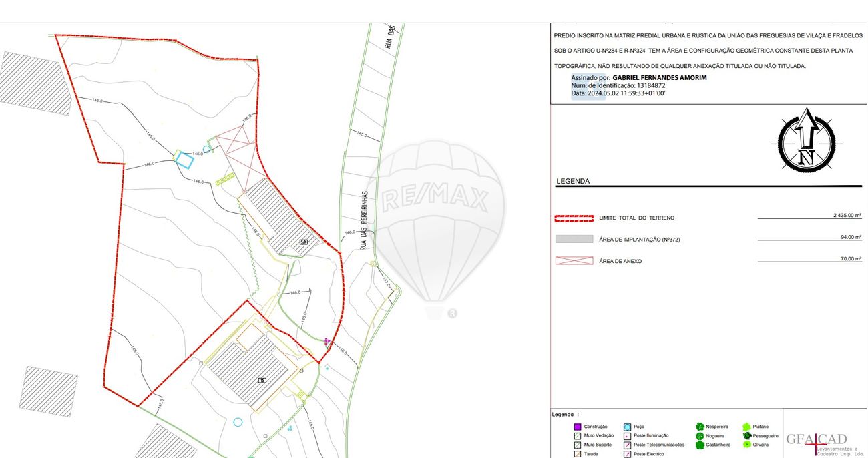Click the blue Poço legend symbol
The height and width of the screenshot is (458, 868).
[628, 427]
